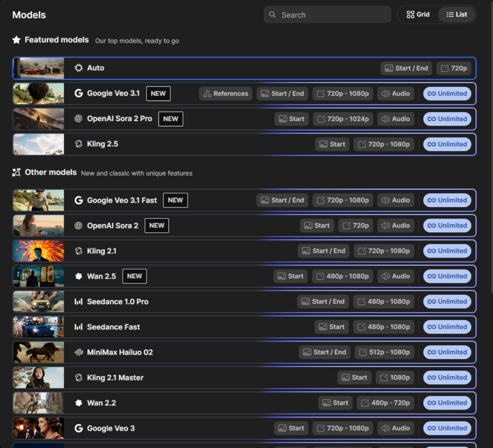This screenshot has height=448, width=493.
Task: Select the "Kling 2.5" model name
Action: pyautogui.click(x=102, y=144)
